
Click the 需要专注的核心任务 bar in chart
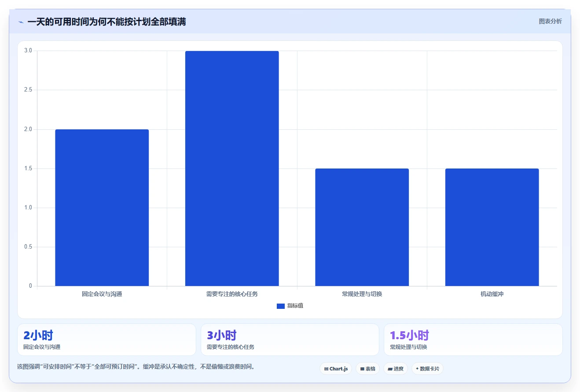pyautogui.click(x=232, y=169)
